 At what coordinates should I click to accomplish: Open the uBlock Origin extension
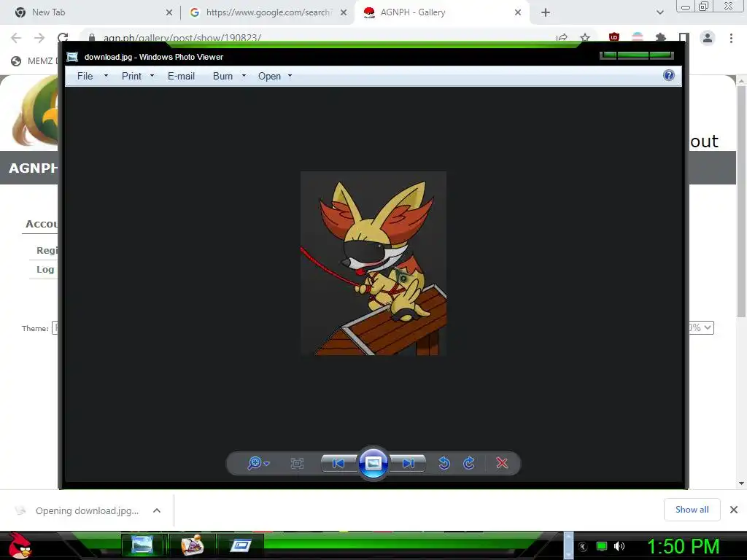coord(614,37)
